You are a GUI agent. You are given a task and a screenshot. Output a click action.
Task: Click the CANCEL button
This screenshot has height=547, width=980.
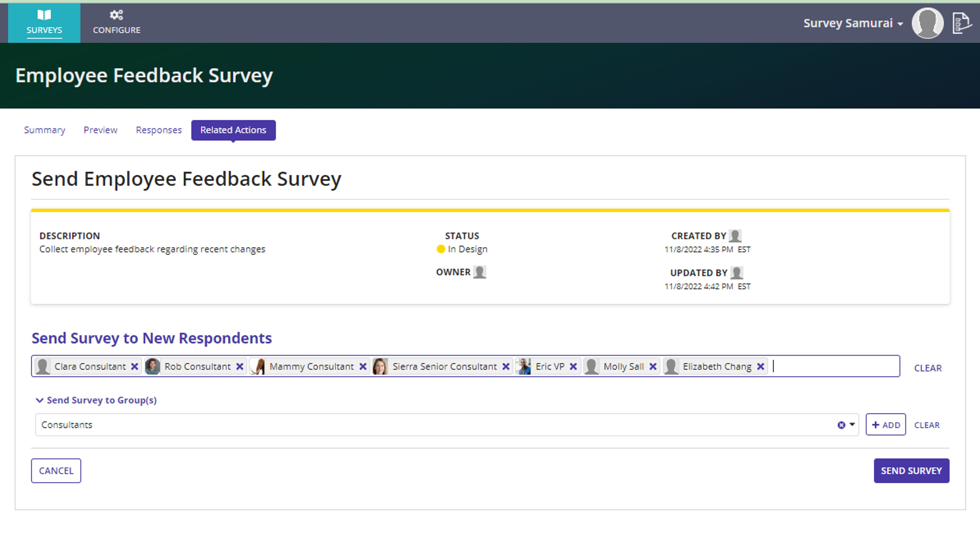[x=56, y=470]
